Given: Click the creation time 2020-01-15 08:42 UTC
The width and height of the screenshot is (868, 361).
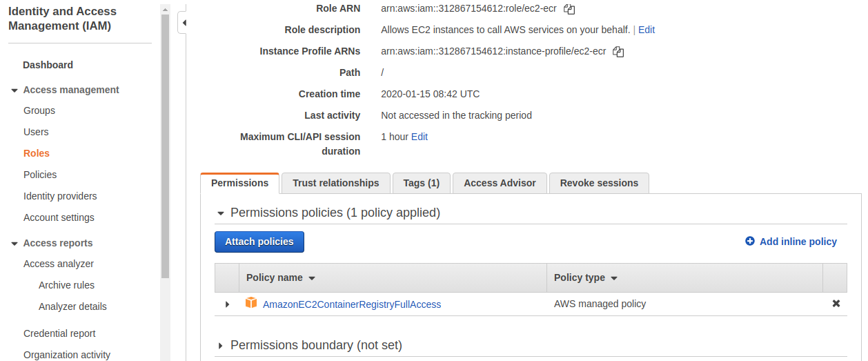Looking at the screenshot, I should tap(430, 94).
